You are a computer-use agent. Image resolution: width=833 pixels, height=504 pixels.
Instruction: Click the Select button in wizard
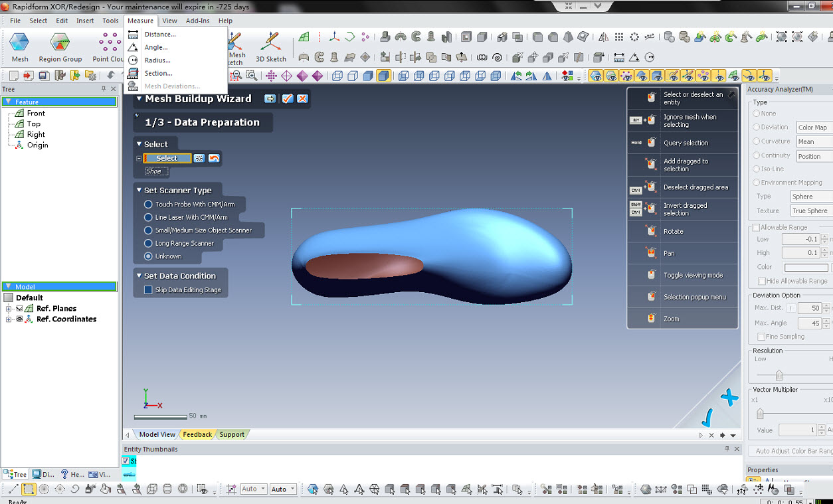tap(167, 158)
